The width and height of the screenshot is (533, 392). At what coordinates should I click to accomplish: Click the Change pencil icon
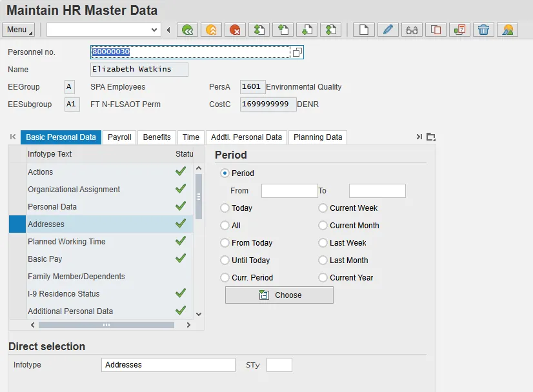pyautogui.click(x=387, y=30)
